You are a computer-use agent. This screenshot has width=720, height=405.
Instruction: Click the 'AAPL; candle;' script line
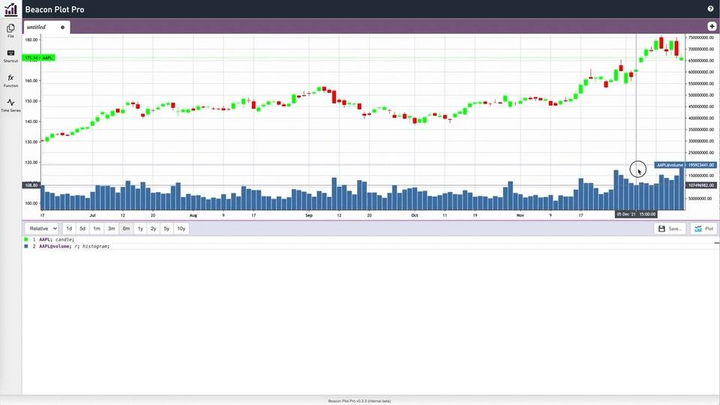pos(56,240)
